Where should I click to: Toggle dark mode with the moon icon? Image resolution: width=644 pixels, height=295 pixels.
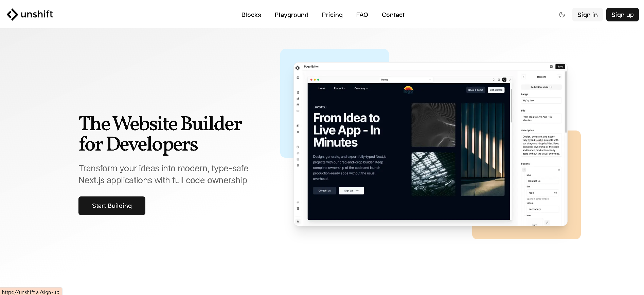click(x=562, y=15)
